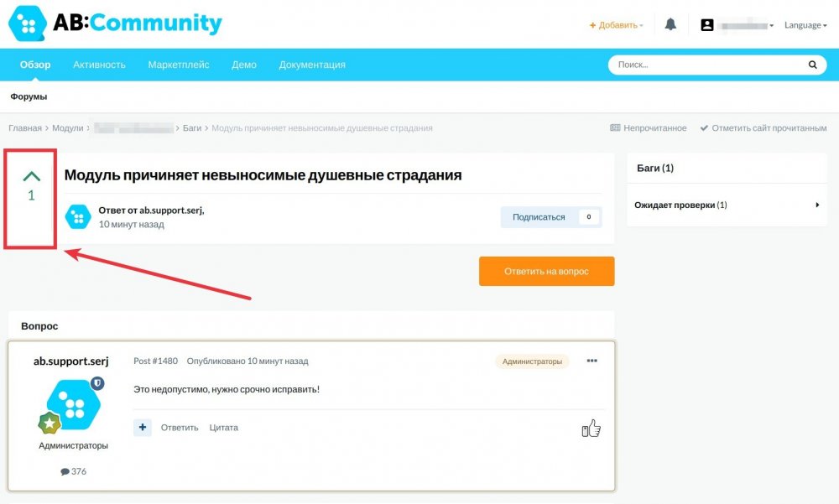The width and height of the screenshot is (839, 504).
Task: Expand the Ожидает проверки item
Action: click(x=816, y=205)
